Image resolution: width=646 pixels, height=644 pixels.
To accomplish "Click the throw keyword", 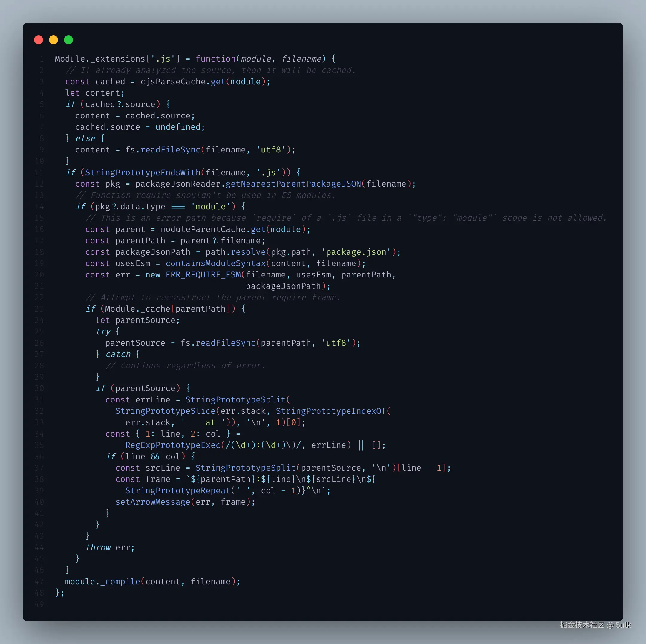I will (98, 547).
